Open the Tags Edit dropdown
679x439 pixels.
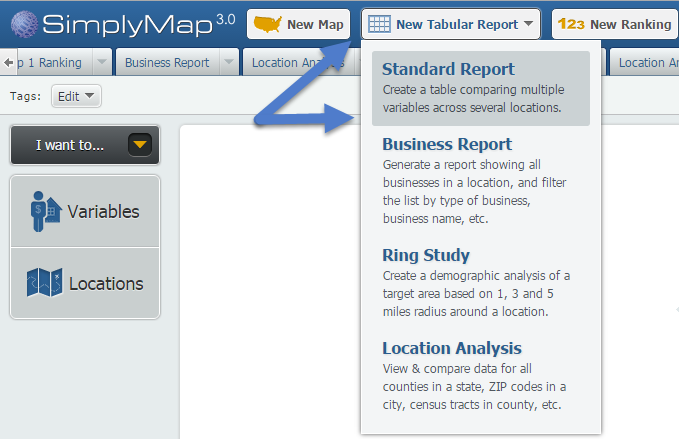76,96
